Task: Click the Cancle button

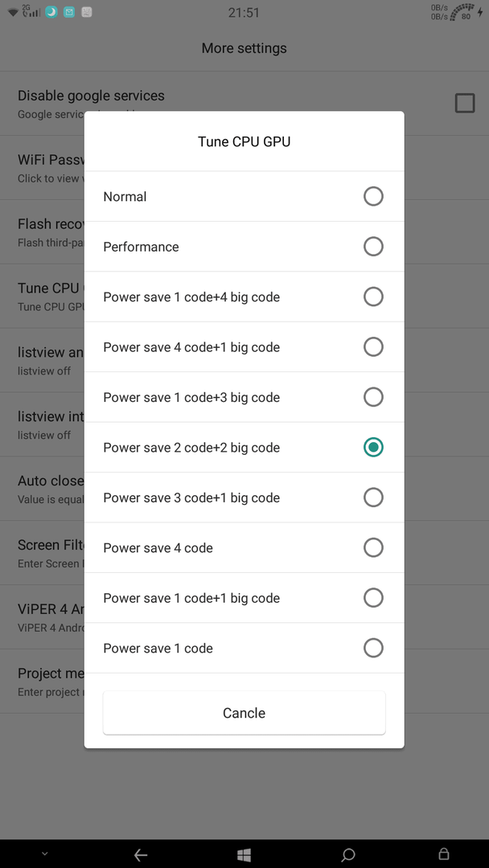Action: click(x=244, y=713)
